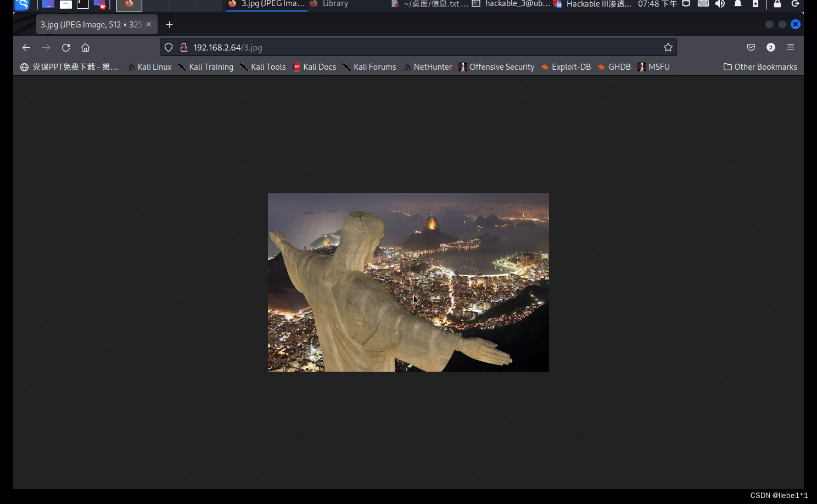This screenshot has height=504, width=817.
Task: Go back to the previous page
Action: 26,48
